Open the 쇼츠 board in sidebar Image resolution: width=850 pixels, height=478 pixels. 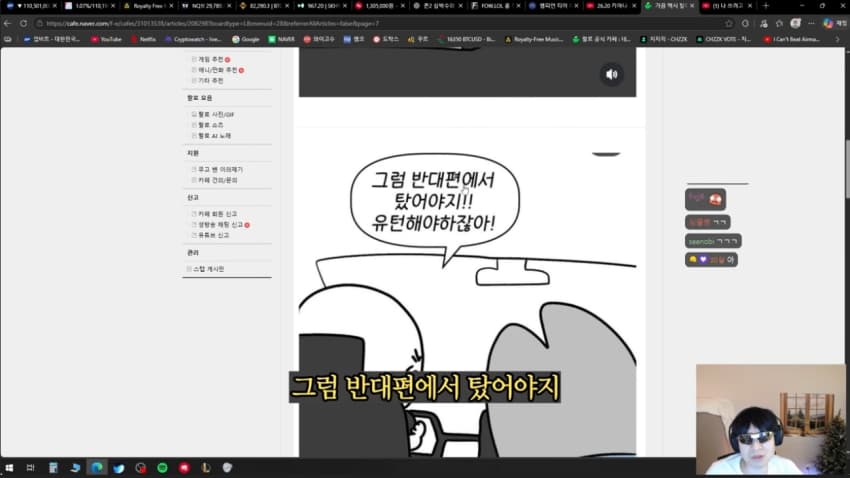pyautogui.click(x=210, y=125)
